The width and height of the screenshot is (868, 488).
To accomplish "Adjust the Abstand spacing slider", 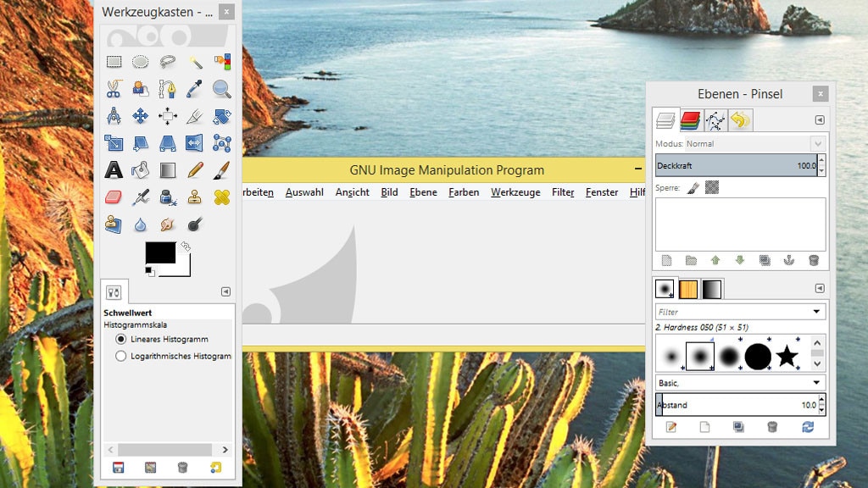I will pyautogui.click(x=737, y=404).
